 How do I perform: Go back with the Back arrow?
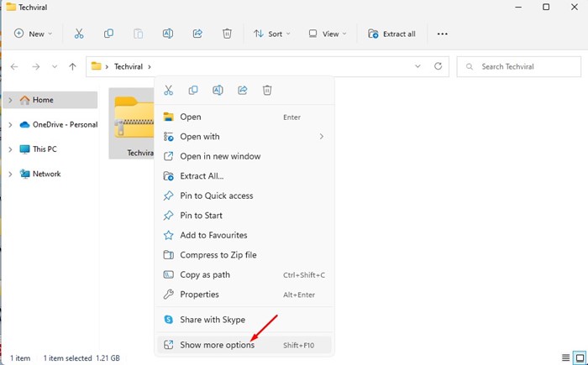14,66
